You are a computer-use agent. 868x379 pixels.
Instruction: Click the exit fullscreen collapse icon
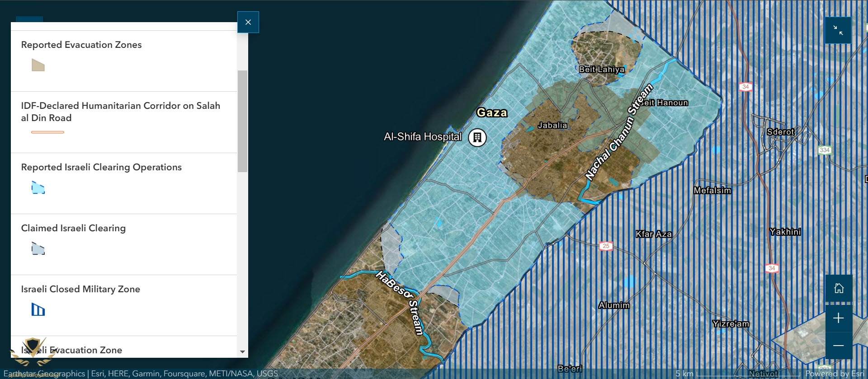tap(838, 30)
